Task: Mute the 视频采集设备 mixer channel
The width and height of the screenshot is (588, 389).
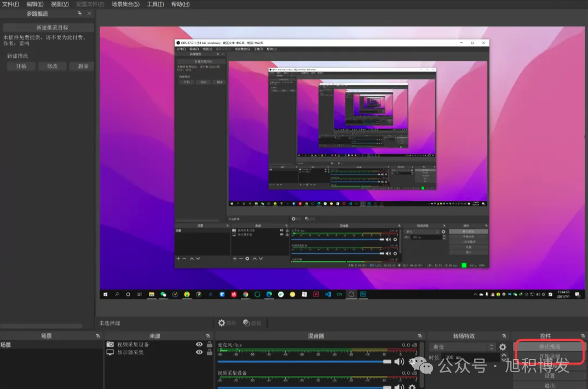Action: tap(399, 386)
